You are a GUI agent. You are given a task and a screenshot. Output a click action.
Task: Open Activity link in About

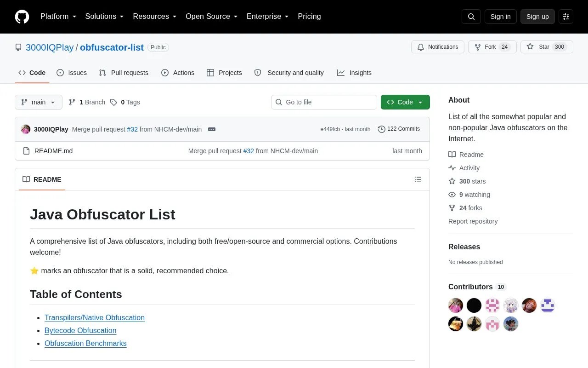464,168
